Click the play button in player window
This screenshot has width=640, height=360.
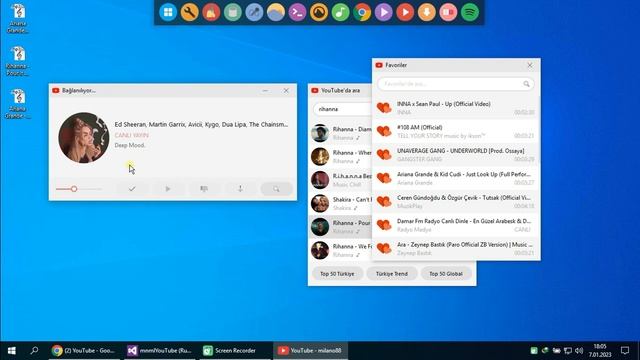168,189
